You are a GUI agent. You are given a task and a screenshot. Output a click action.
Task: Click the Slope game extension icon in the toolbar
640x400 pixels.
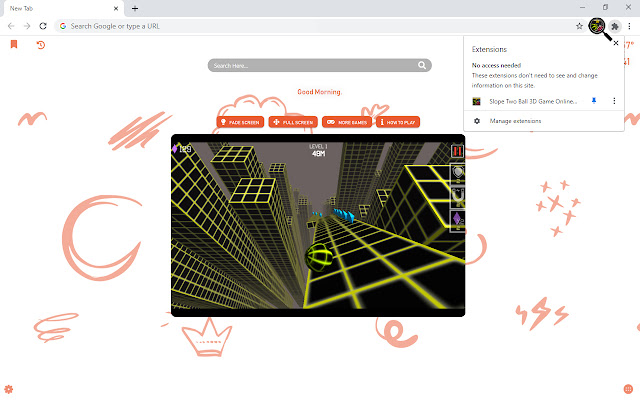(x=596, y=26)
